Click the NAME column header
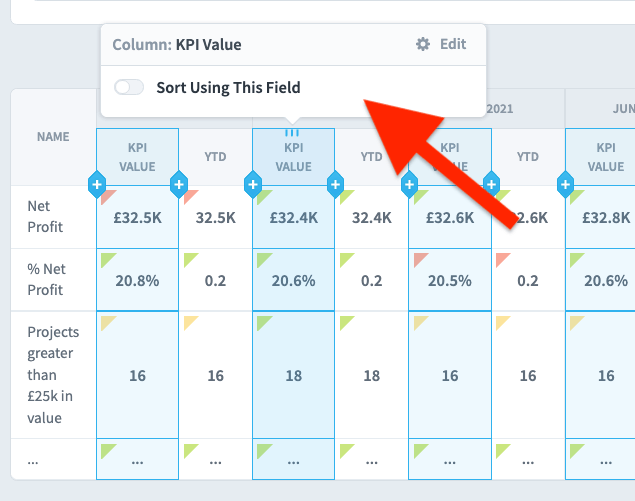 [x=53, y=137]
